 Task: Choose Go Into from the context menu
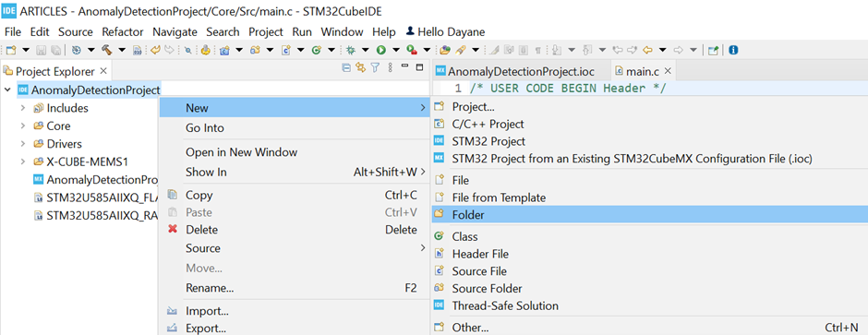295,127
